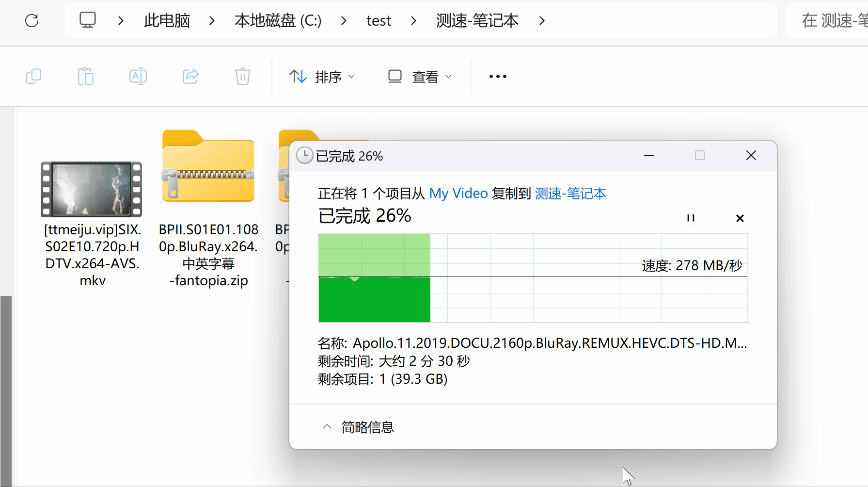Click the delete trash icon in toolbar
This screenshot has width=868, height=487.
(x=243, y=76)
